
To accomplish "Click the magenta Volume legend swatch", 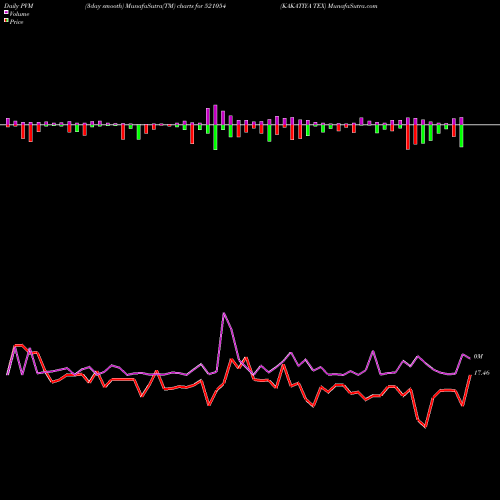I will pyautogui.click(x=6, y=13).
